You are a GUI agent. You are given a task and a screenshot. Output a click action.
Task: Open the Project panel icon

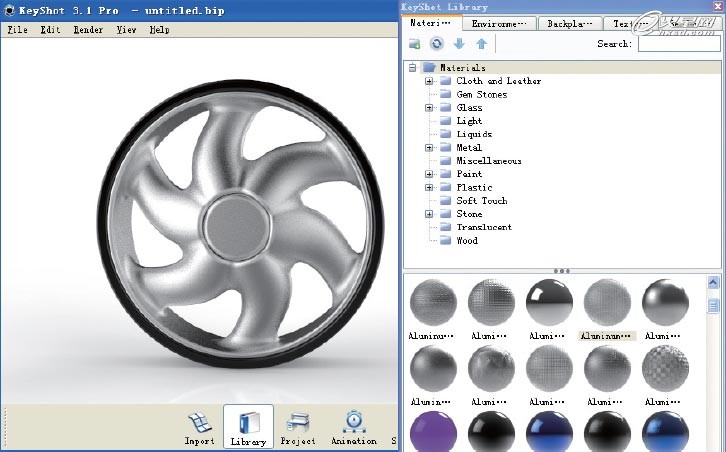298,427
